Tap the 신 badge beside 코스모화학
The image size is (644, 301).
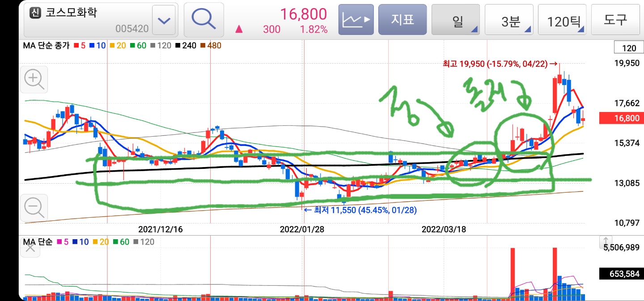pos(35,13)
